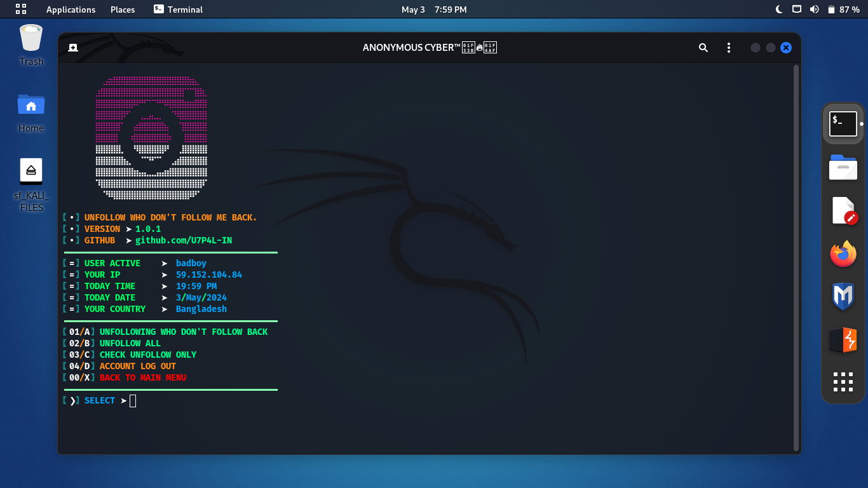The height and width of the screenshot is (488, 868).
Task: Open the clock May 3 7:59 PM
Action: 434,10
